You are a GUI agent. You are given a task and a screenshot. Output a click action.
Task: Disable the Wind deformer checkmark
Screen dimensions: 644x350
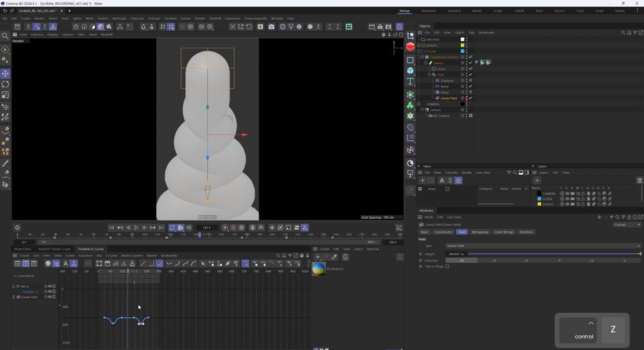pyautogui.click(x=471, y=87)
